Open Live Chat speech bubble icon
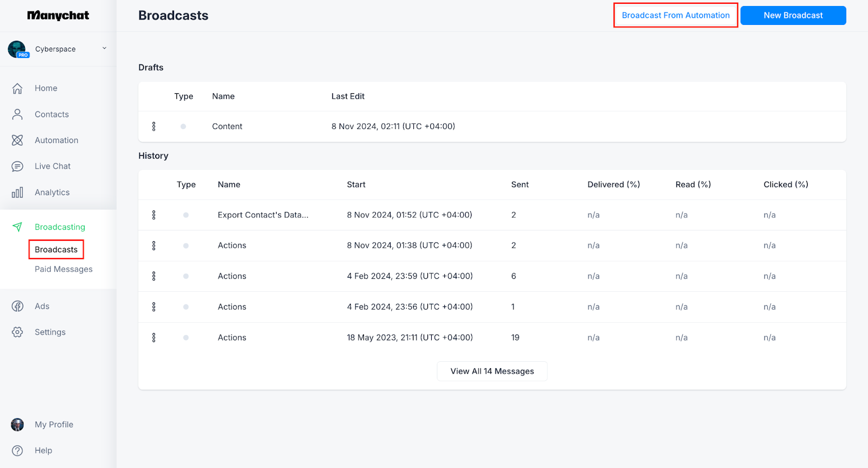This screenshot has width=868, height=468. (x=17, y=166)
